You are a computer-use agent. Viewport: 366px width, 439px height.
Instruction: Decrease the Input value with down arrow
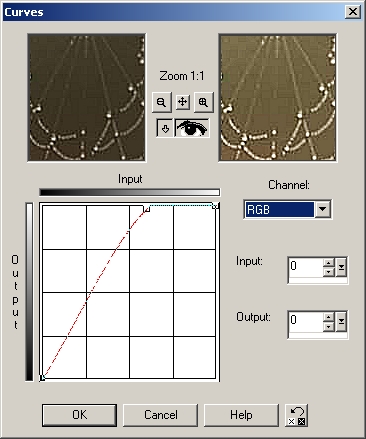(x=329, y=272)
